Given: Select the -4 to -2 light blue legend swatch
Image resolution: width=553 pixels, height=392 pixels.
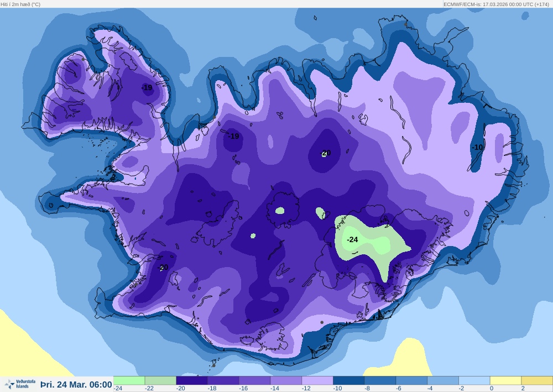Looking at the screenshot, I should pyautogui.click(x=443, y=380).
